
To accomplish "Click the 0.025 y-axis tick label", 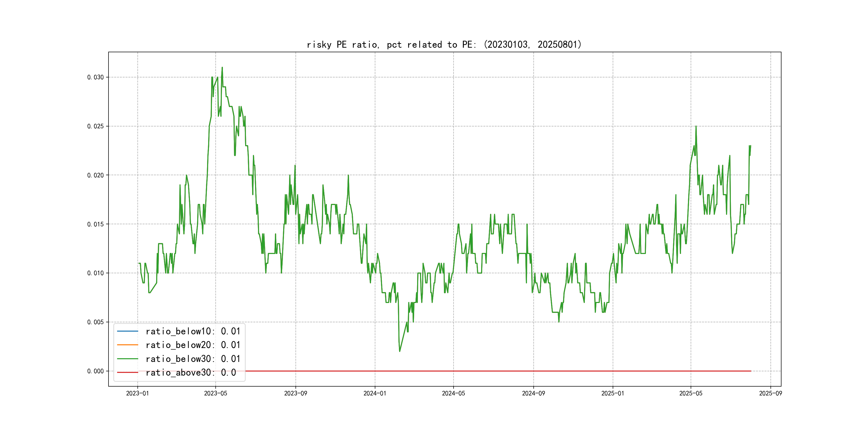I will [95, 126].
